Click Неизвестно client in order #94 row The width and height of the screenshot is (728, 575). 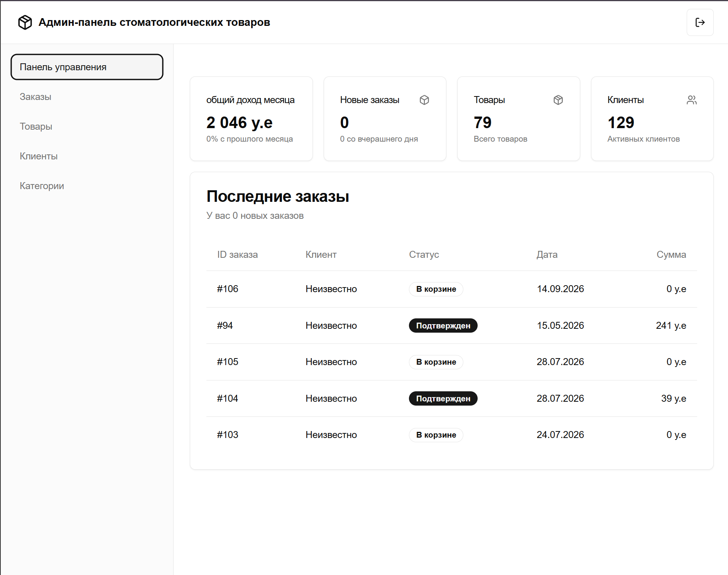(331, 326)
